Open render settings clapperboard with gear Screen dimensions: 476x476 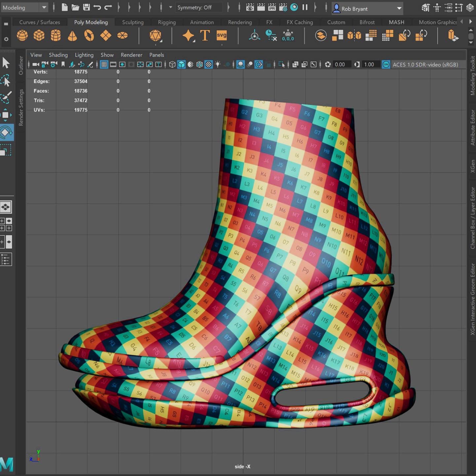pyautogui.click(x=283, y=7)
